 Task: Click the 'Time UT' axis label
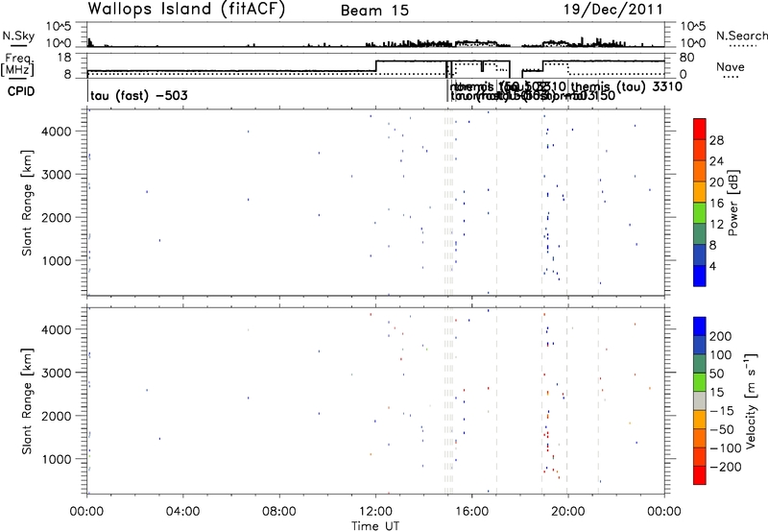point(375,525)
